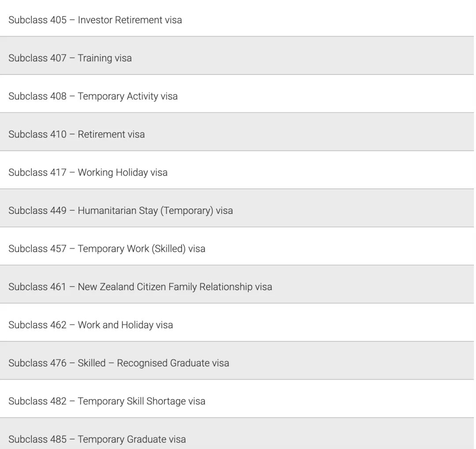This screenshot has width=476, height=449.
Task: Click the Investor Retirement visa title text
Action: click(x=130, y=20)
